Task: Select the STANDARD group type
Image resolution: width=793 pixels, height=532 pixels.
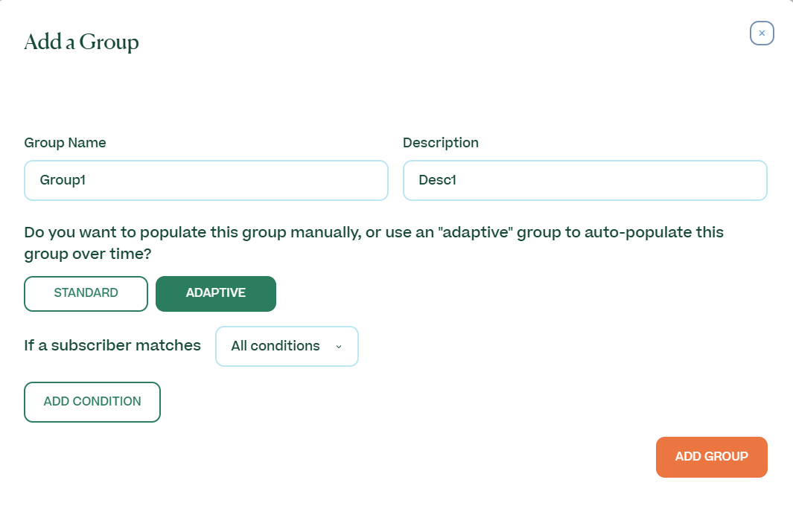Action: [x=86, y=294]
